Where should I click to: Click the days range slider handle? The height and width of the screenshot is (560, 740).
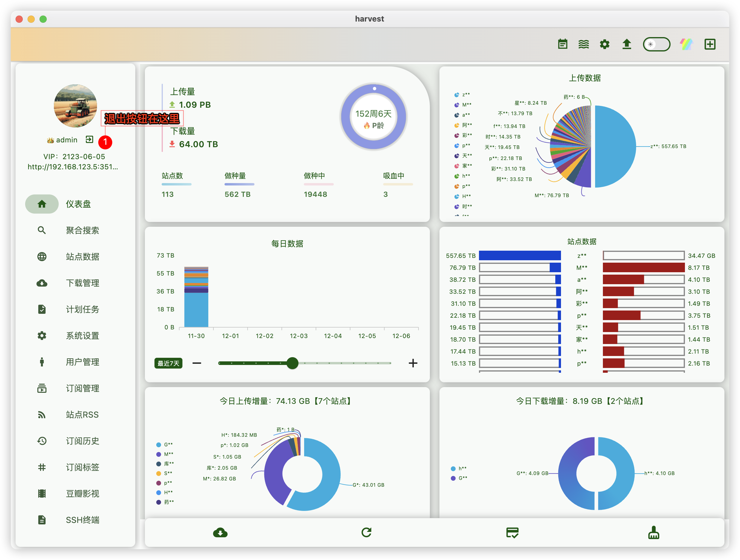[292, 363]
